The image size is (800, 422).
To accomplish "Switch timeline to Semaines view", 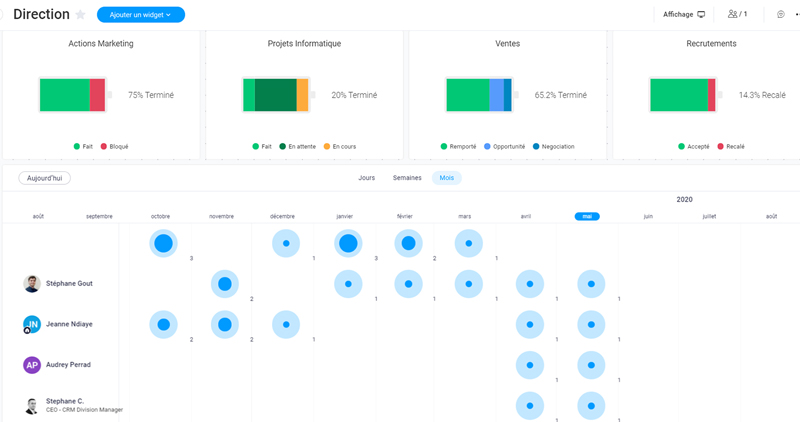I will [407, 178].
